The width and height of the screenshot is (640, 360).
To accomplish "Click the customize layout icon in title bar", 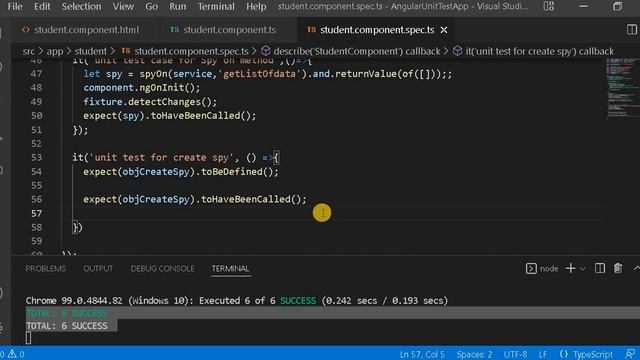I will (549, 6).
